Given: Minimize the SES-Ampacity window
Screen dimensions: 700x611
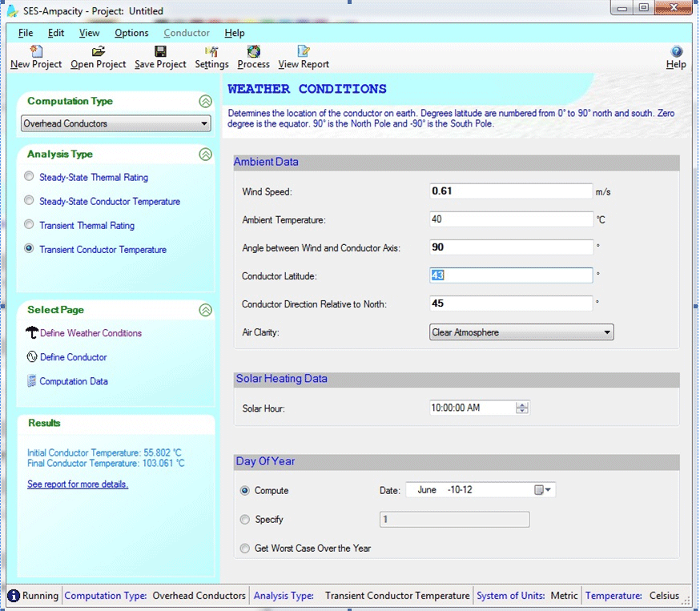Looking at the screenshot, I should click(622, 8).
